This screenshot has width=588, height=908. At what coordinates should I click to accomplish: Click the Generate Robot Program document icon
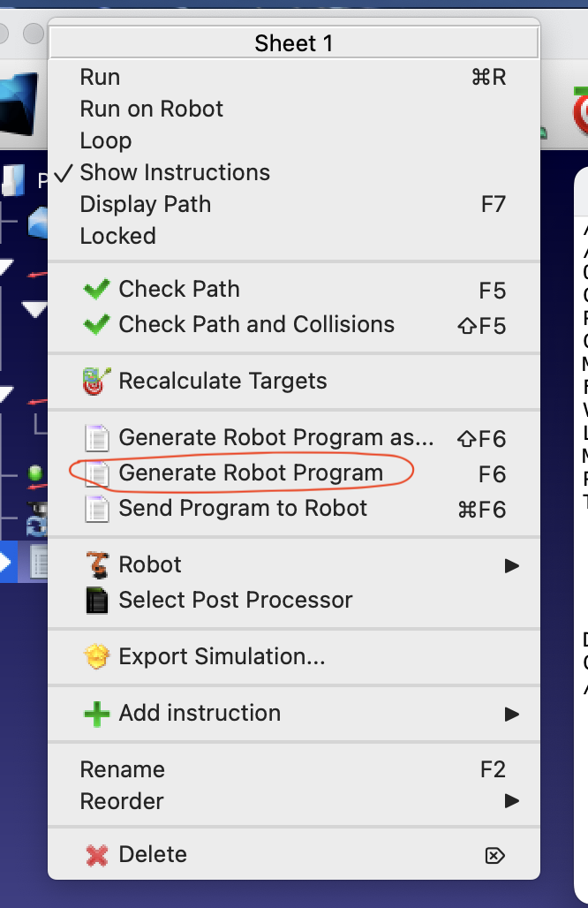coord(96,474)
